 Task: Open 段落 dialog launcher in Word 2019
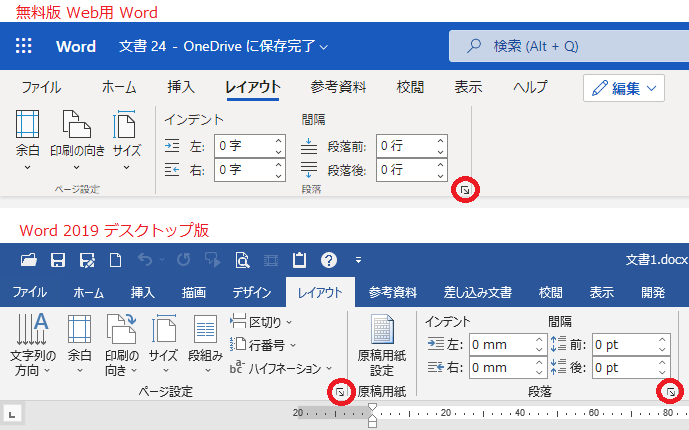(x=671, y=392)
